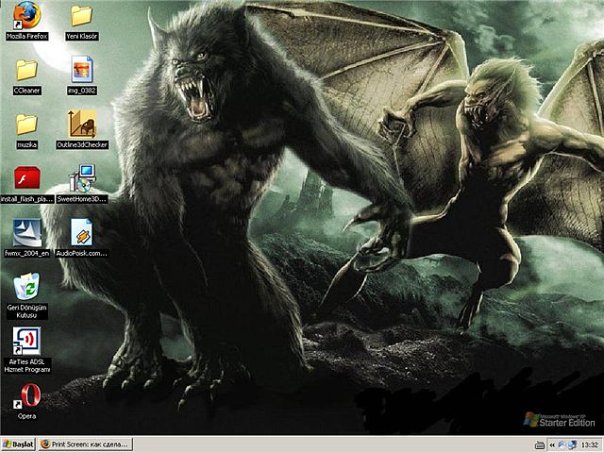Open the Mozilla Firefox desktop shortcut
The height and width of the screenshot is (453, 604).
[x=27, y=16]
